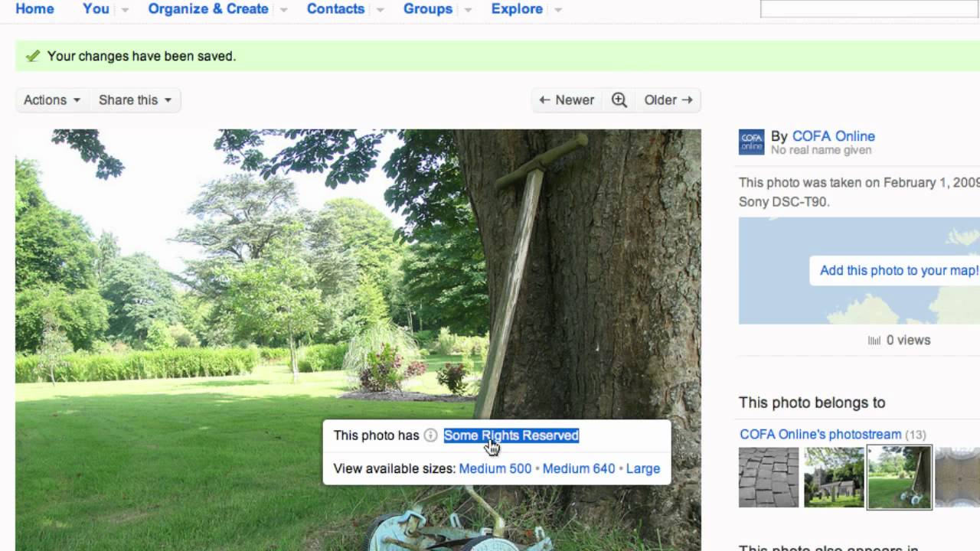Open the Explore menu
The image size is (980, 551).
click(x=517, y=9)
